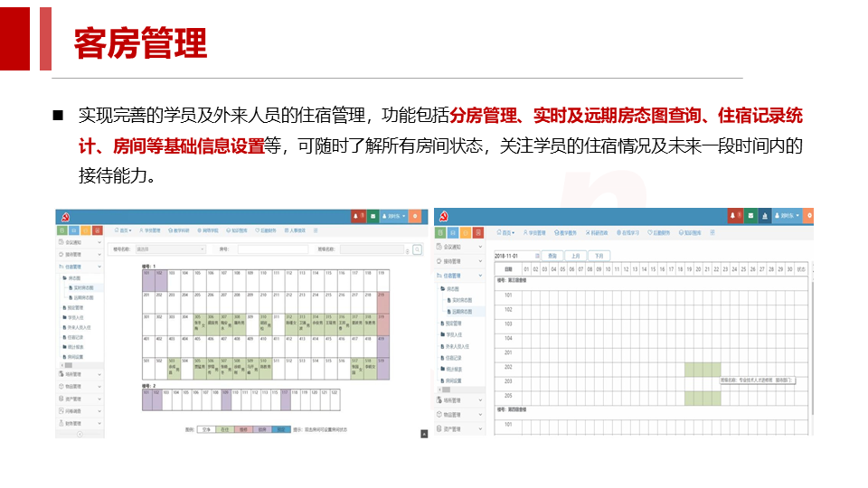
Task: Click in the 房号 input field
Action: pyautogui.click(x=271, y=249)
